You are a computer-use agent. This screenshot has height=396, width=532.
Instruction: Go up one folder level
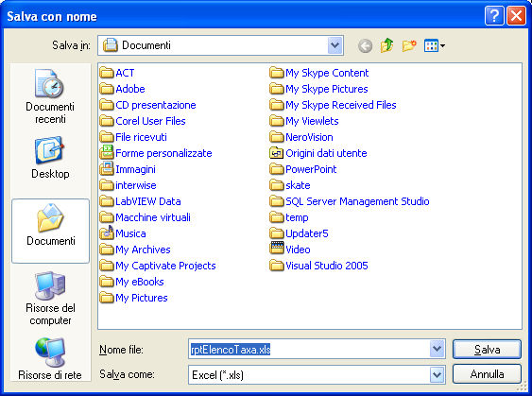[386, 45]
